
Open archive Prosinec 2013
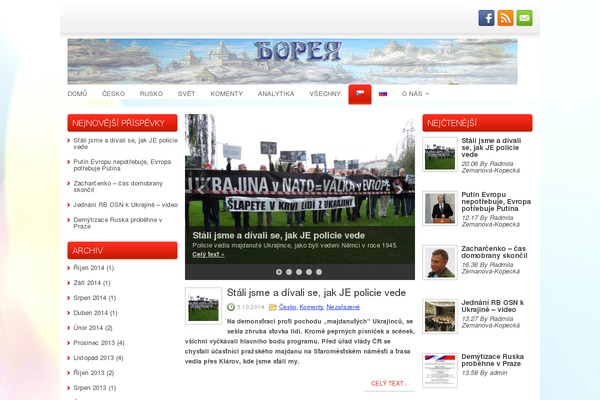pos(99,343)
